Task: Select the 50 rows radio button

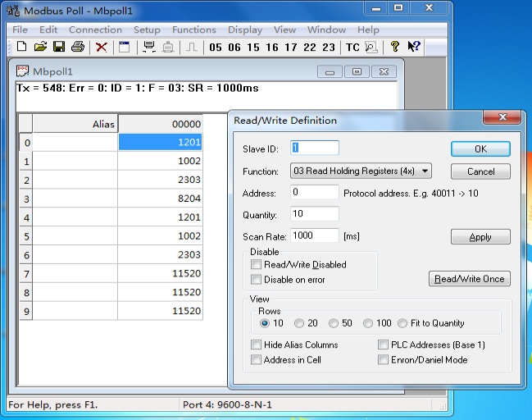Action: click(334, 323)
